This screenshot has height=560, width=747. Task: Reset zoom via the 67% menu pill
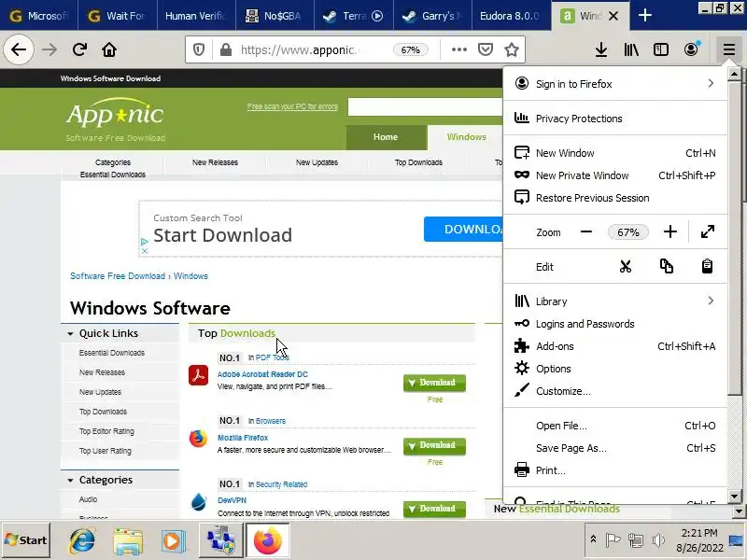tap(627, 232)
